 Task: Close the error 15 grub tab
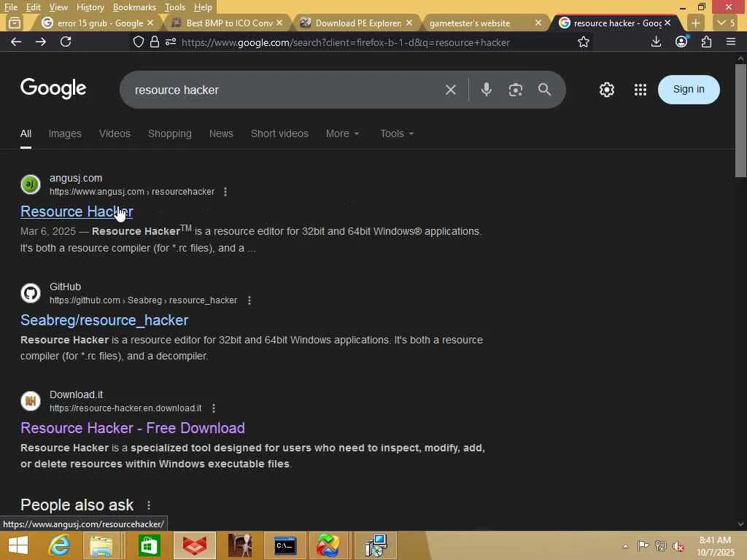[x=150, y=23]
